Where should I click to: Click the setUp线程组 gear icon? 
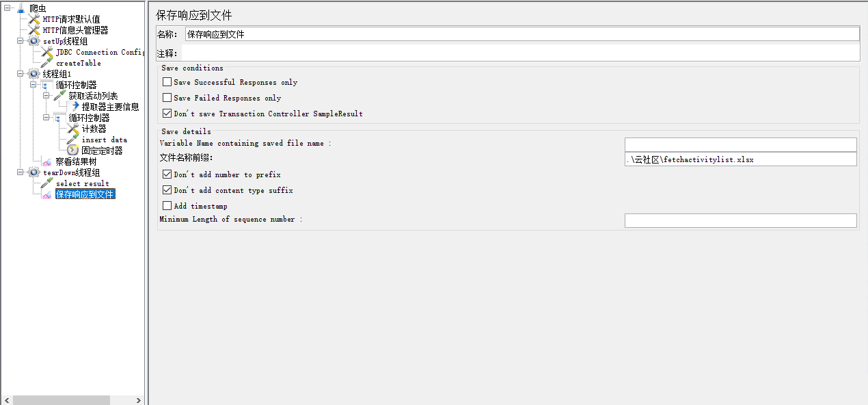[33, 41]
